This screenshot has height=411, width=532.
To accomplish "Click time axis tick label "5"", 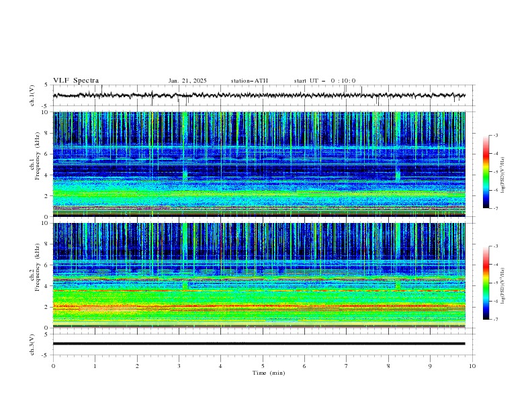I will [x=263, y=366].
